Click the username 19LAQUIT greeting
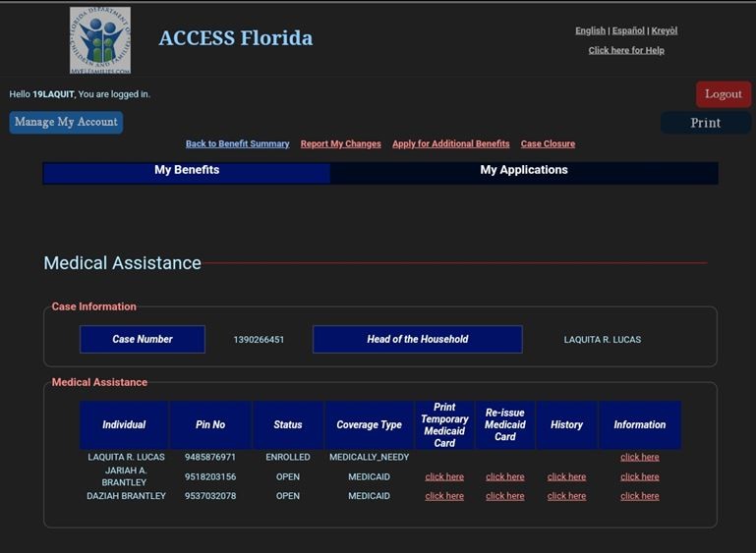The image size is (756, 553). pyautogui.click(x=53, y=94)
